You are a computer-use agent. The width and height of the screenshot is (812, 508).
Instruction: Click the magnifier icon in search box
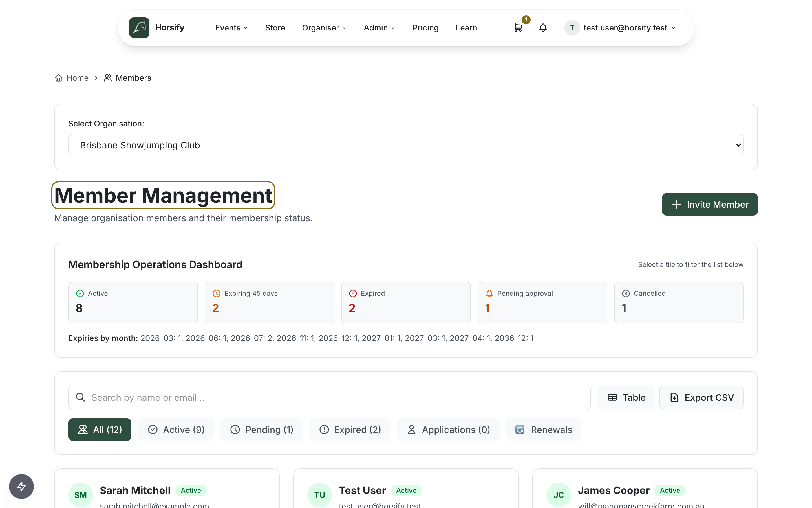81,397
